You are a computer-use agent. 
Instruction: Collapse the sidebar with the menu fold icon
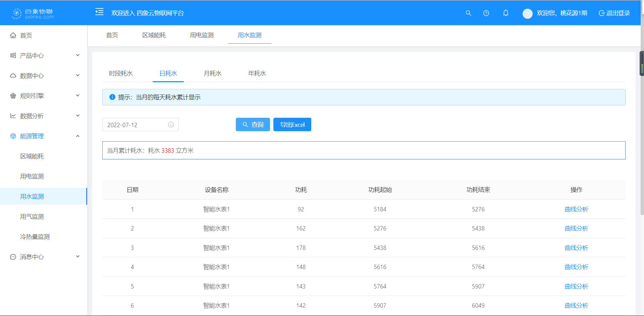pos(99,12)
